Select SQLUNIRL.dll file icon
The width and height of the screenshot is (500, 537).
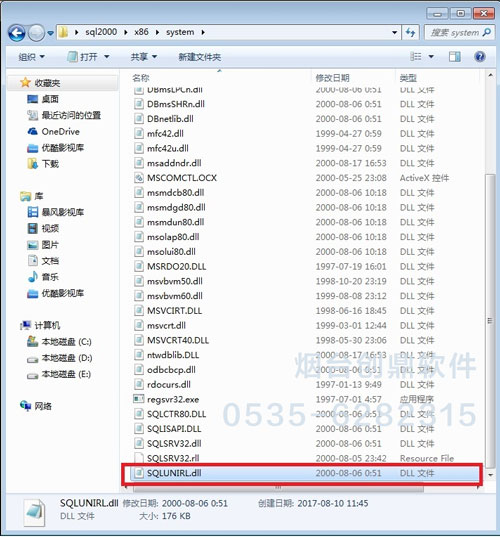(x=138, y=473)
